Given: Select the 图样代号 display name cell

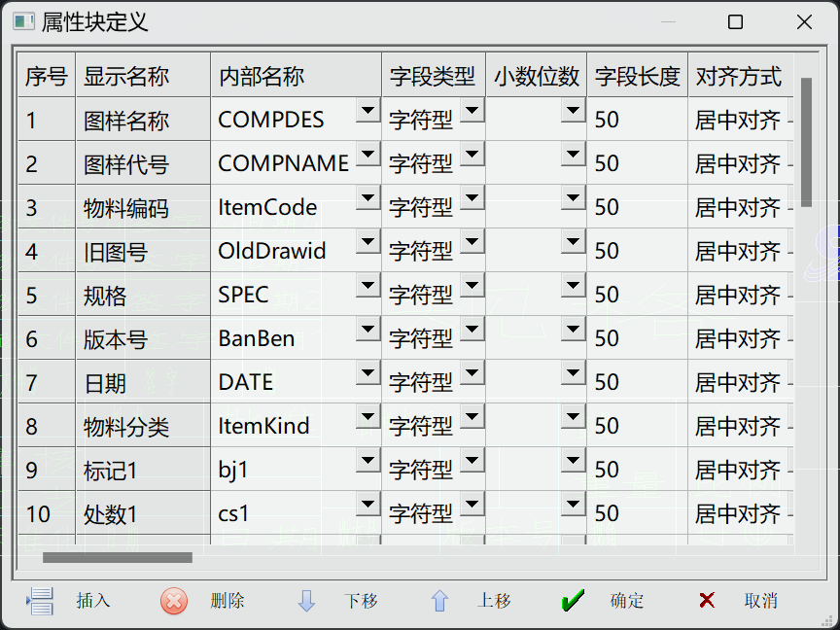Looking at the screenshot, I should (143, 163).
